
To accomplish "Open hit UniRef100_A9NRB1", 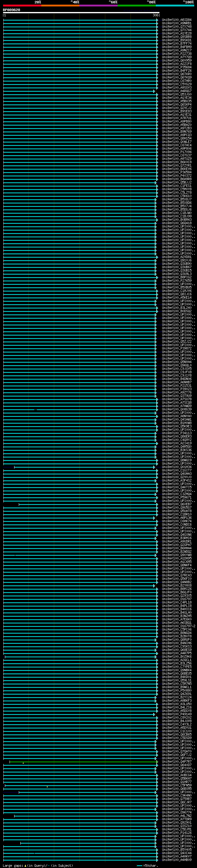I will pyautogui.click(x=176, y=23).
